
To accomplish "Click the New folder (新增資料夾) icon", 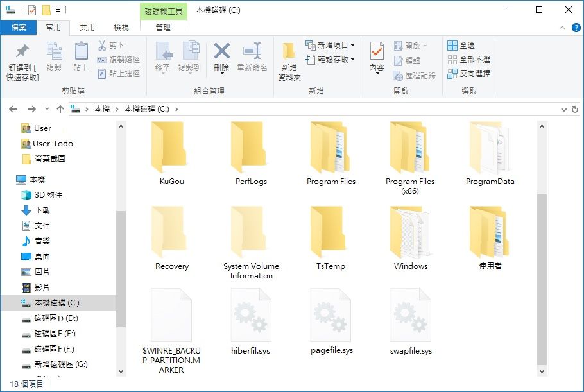I will [289, 51].
